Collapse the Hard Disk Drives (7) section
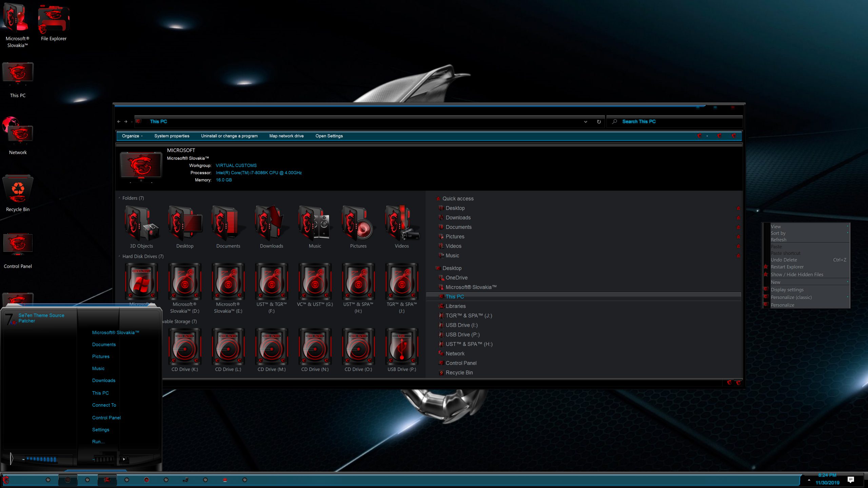The width and height of the screenshot is (868, 488). click(x=119, y=257)
